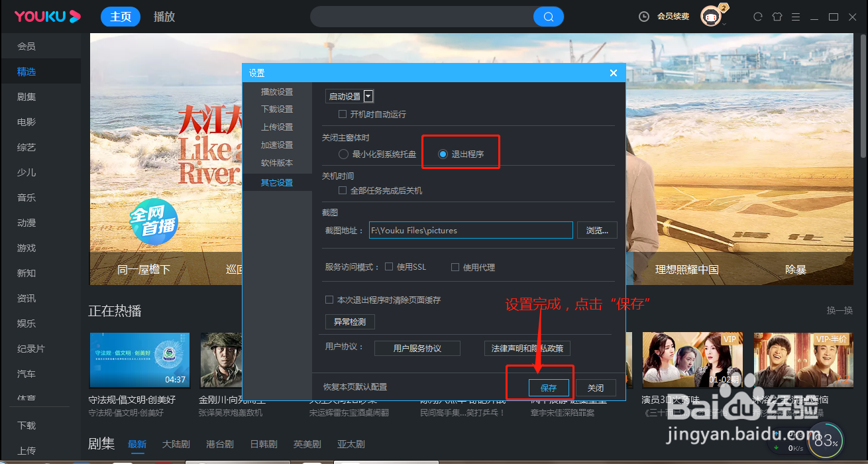
Task: Open 软件版本 settings section
Action: click(x=277, y=163)
